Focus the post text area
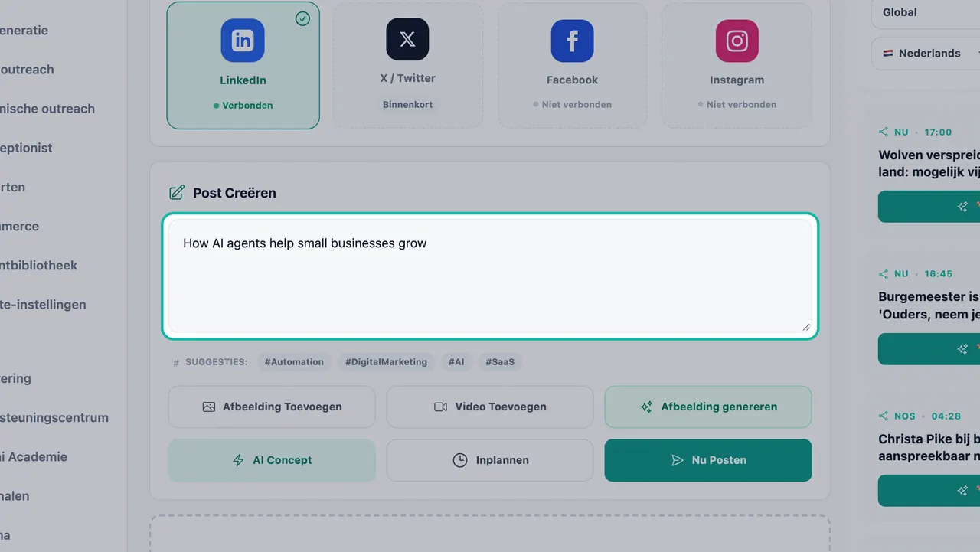The width and height of the screenshot is (980, 552). (x=490, y=276)
